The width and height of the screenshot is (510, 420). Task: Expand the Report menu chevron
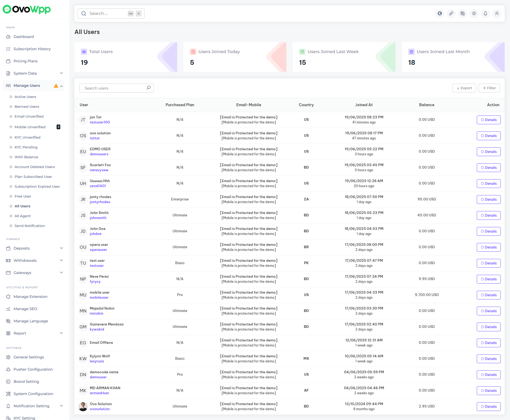tap(61, 333)
